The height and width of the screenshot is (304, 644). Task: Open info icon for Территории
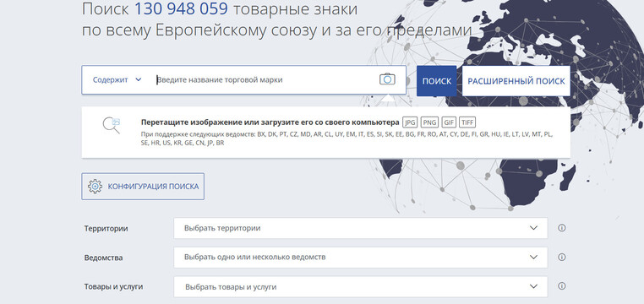(x=562, y=228)
